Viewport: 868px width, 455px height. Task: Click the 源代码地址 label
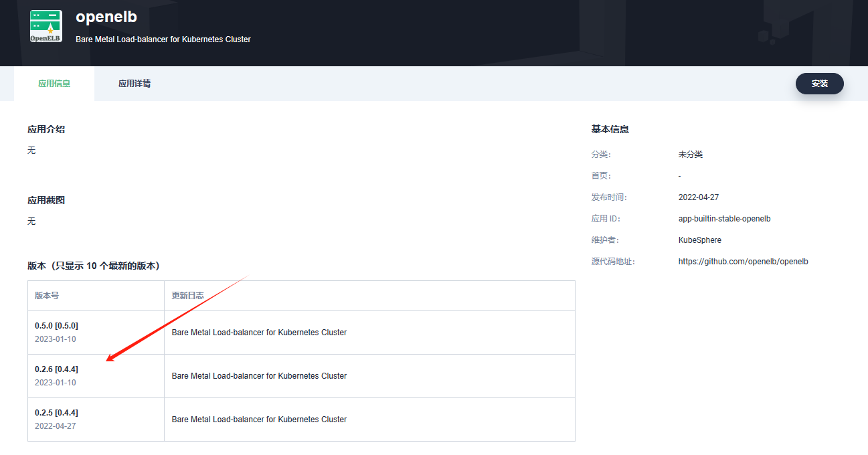click(x=613, y=262)
